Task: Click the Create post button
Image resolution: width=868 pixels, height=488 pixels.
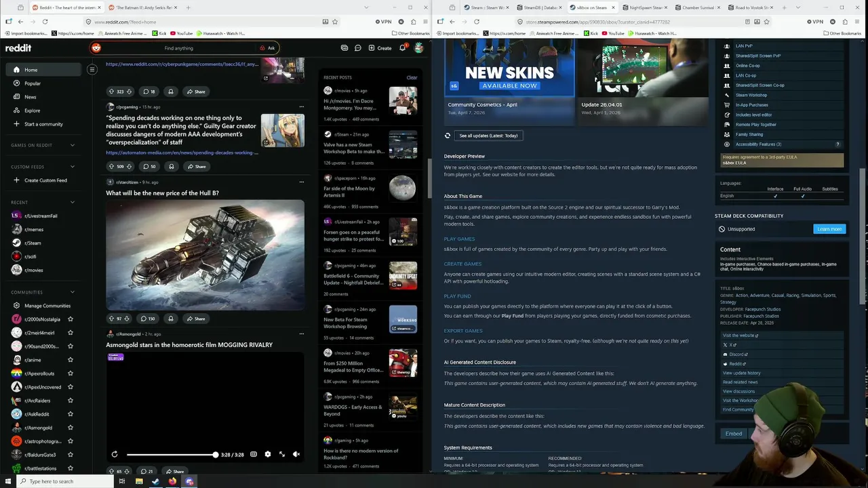Action: tap(380, 48)
